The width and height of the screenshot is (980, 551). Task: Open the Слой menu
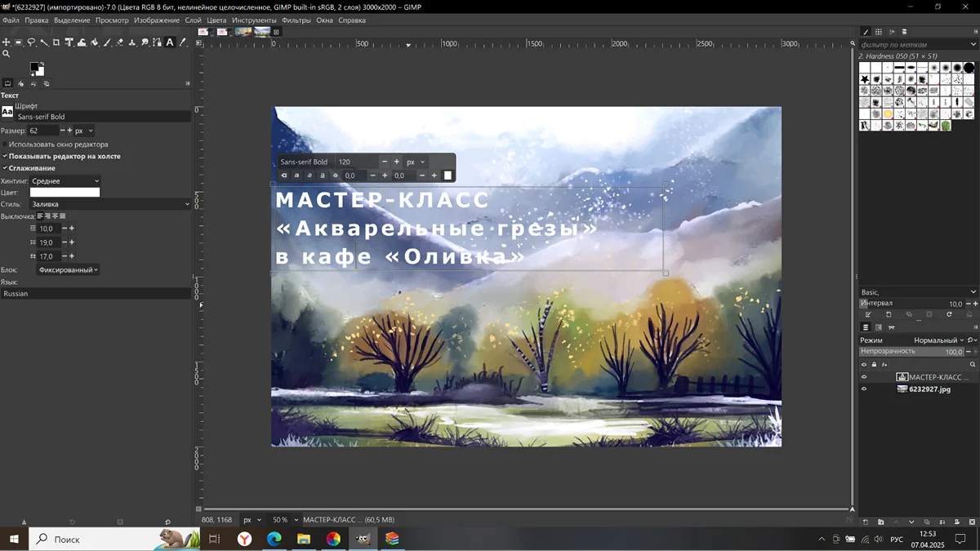click(193, 20)
